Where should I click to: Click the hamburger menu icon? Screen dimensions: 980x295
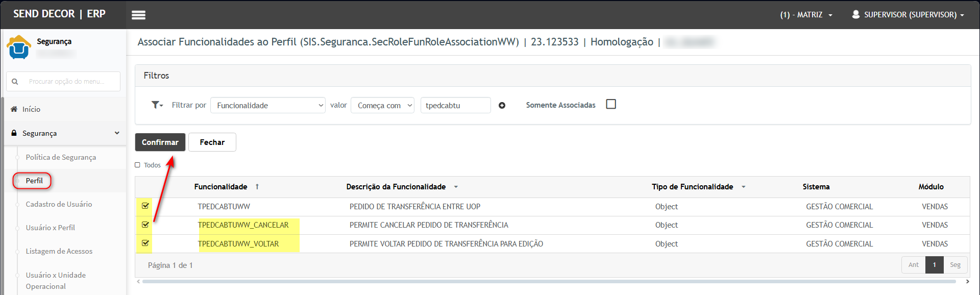coord(138,15)
